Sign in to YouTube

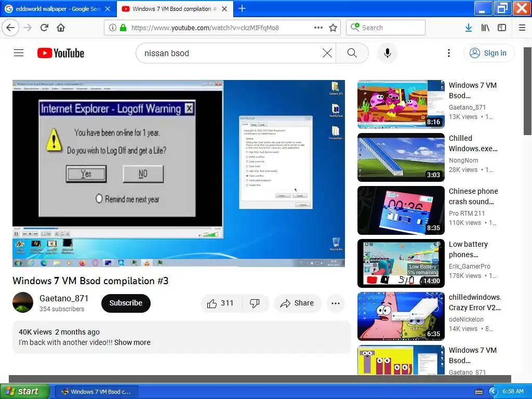[x=488, y=53]
